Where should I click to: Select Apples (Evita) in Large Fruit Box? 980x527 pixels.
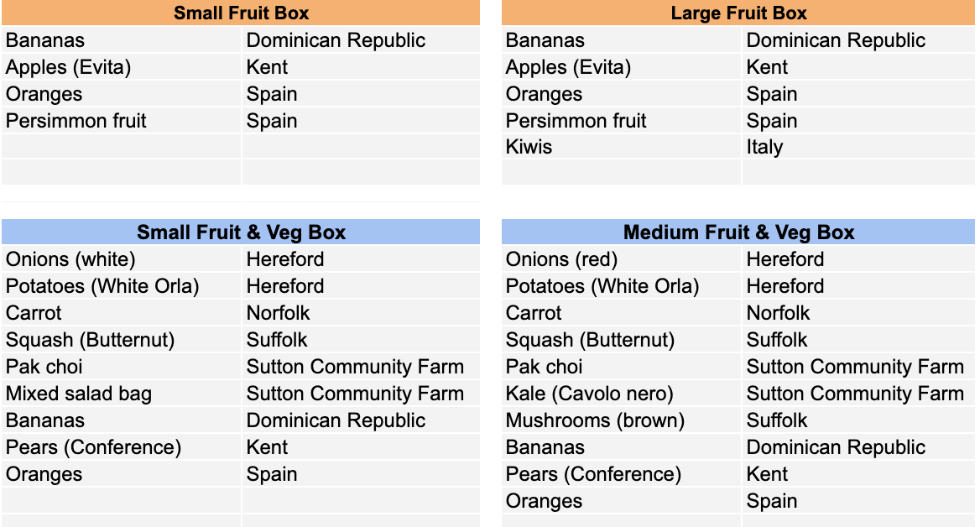click(621, 66)
